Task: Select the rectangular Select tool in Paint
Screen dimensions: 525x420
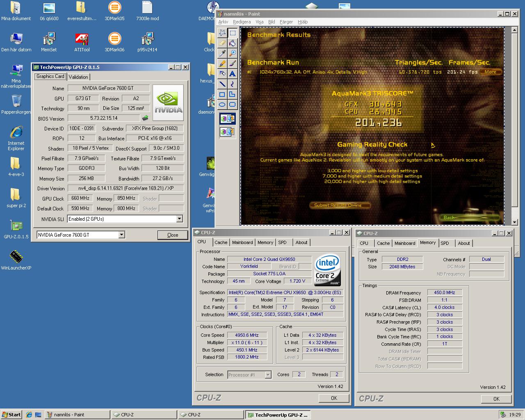Action: point(232,32)
